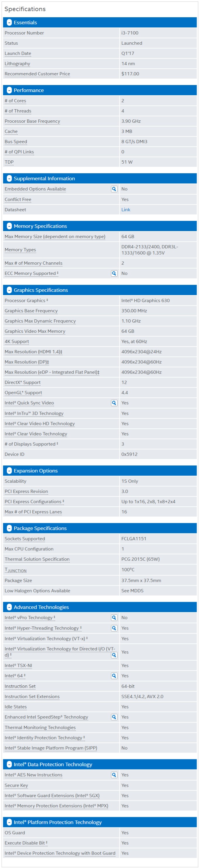Collapse the Advanced Technologies section
This screenshot has height=868, width=199.
(x=9, y=607)
